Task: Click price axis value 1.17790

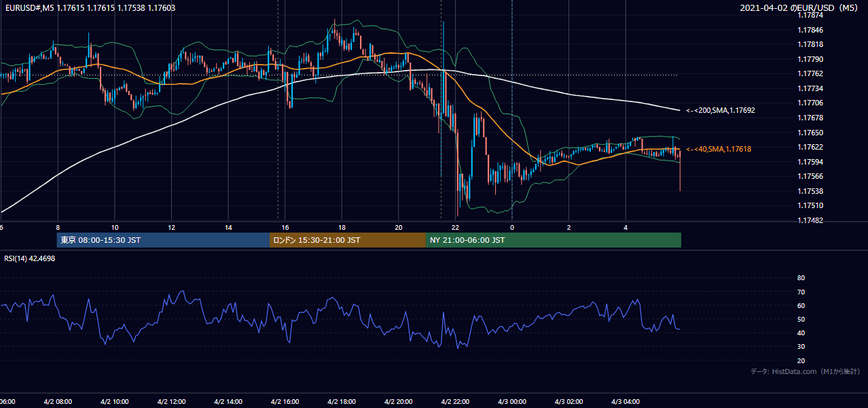Action: click(809, 59)
